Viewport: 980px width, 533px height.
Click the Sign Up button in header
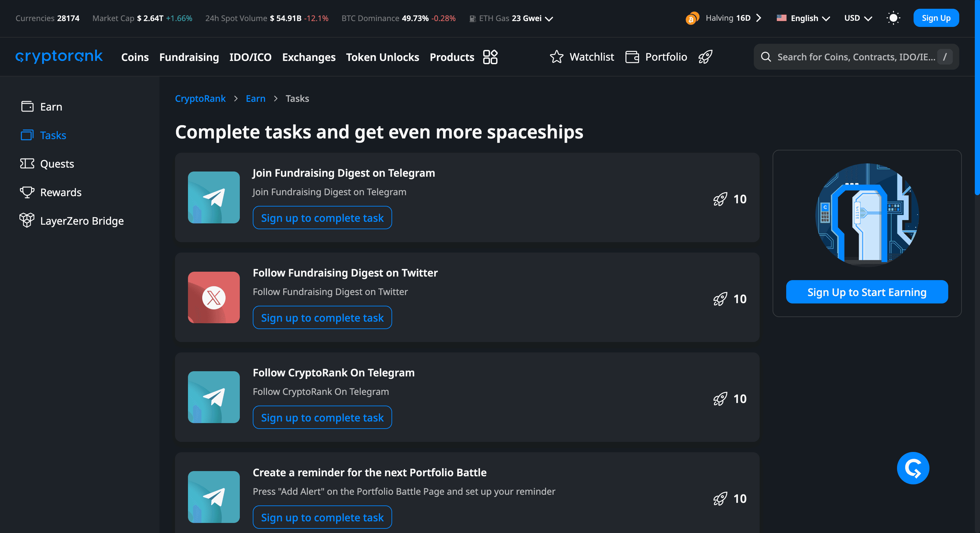936,18
